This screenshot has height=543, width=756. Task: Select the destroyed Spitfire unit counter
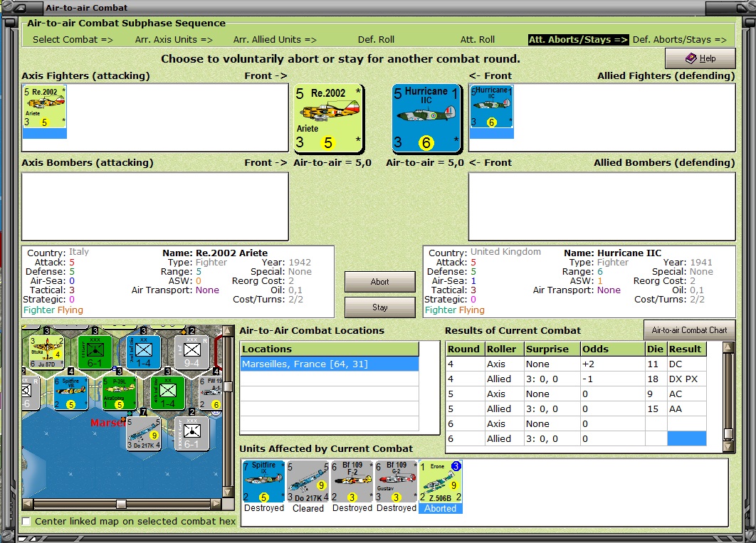tap(263, 481)
